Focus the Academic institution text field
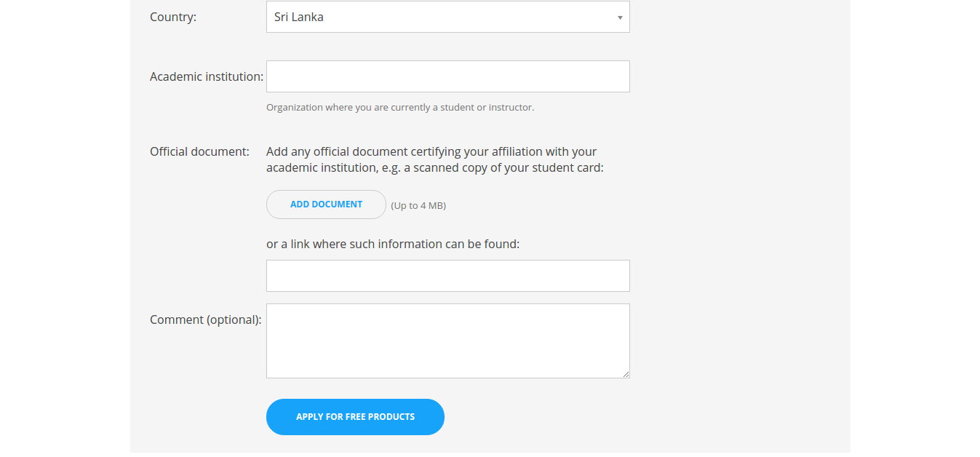980x457 pixels. pyautogui.click(x=447, y=76)
